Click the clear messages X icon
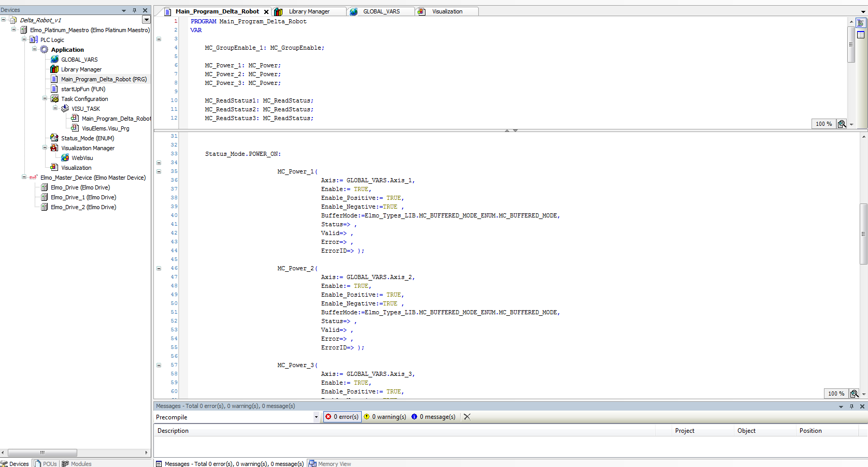This screenshot has height=467, width=868. pyautogui.click(x=467, y=417)
